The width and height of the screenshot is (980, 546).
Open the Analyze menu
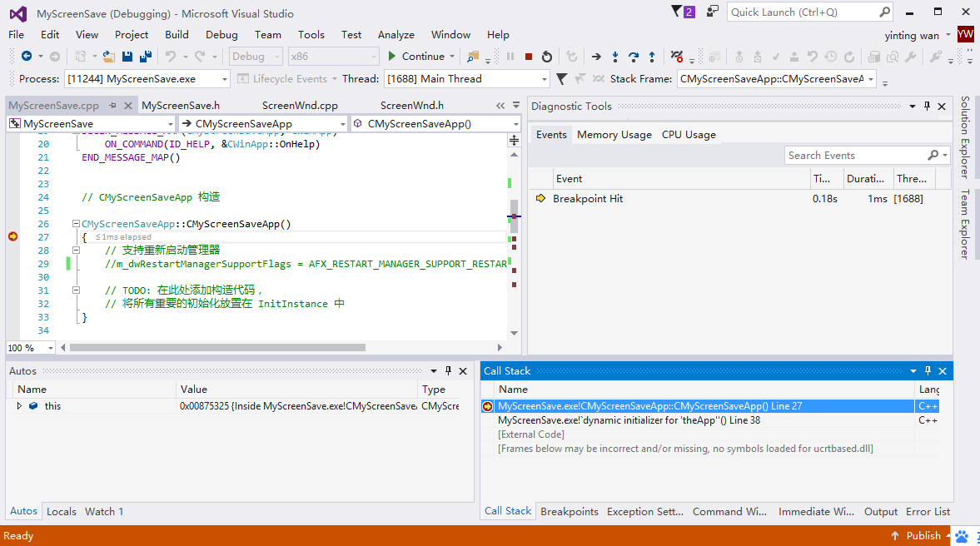pyautogui.click(x=396, y=34)
